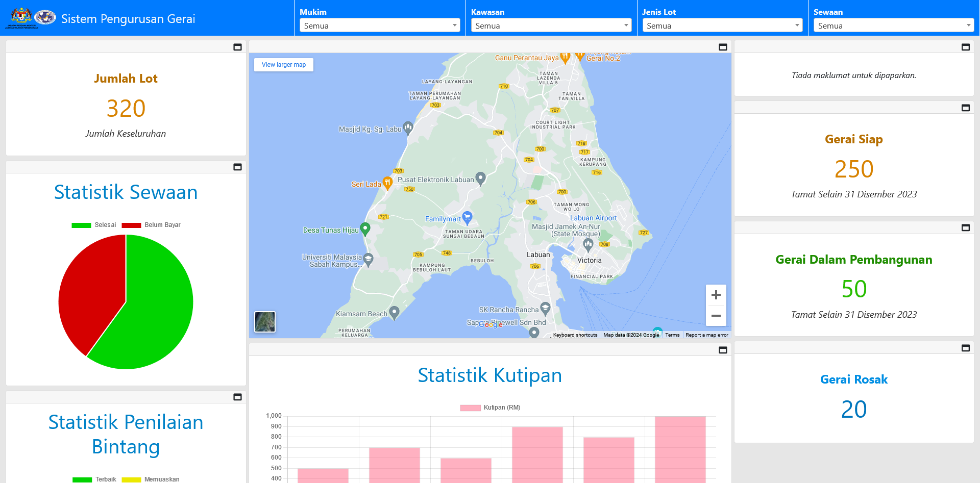
Task: Zoom in on the map
Action: pos(716,295)
